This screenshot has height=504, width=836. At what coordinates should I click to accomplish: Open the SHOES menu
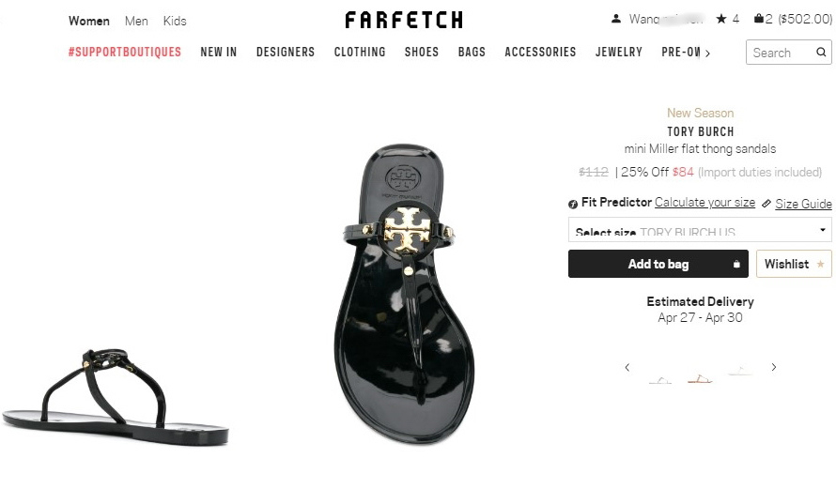[422, 53]
